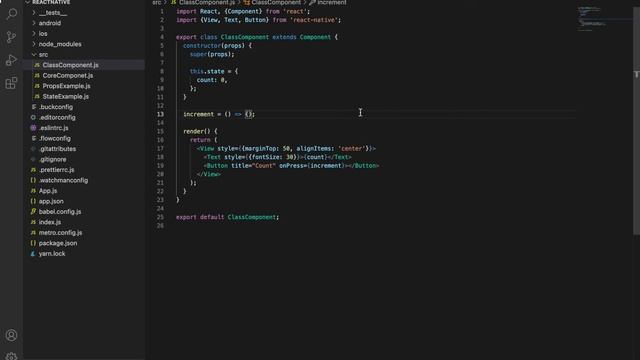This screenshot has width=640, height=360.
Task: Click 'this.state' on line 8
Action: click(207, 71)
